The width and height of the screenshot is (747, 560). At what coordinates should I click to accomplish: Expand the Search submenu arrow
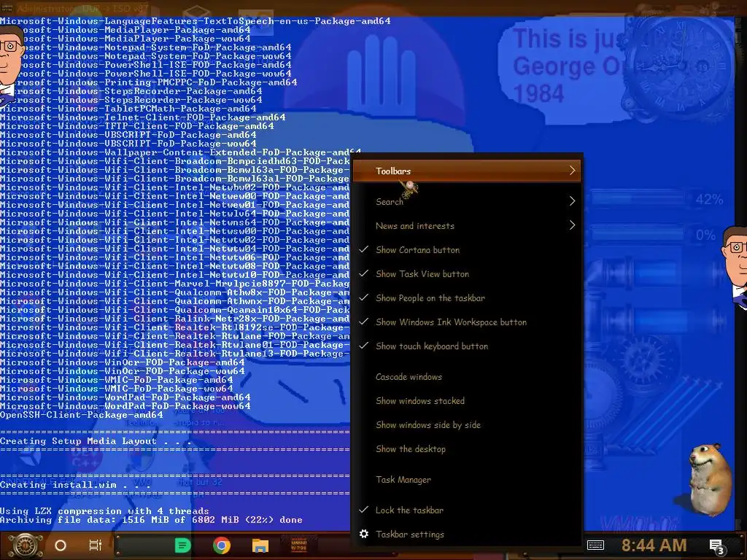tap(572, 201)
